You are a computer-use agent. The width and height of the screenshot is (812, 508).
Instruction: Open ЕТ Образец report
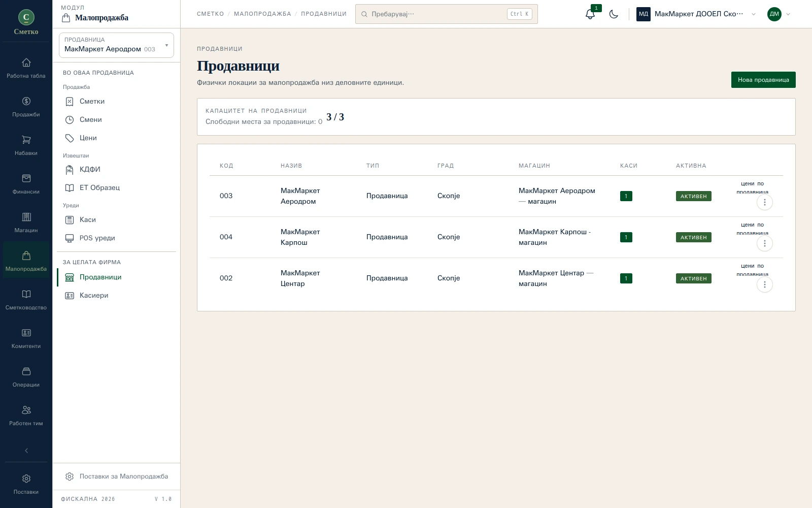[116, 188]
